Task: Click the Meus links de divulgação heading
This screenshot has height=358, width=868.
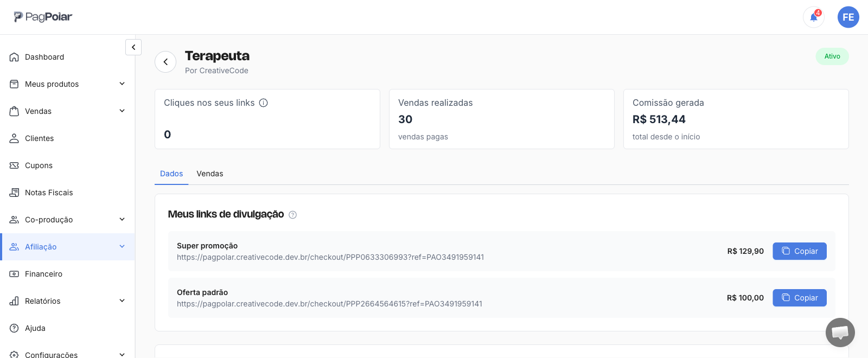Action: click(x=226, y=214)
